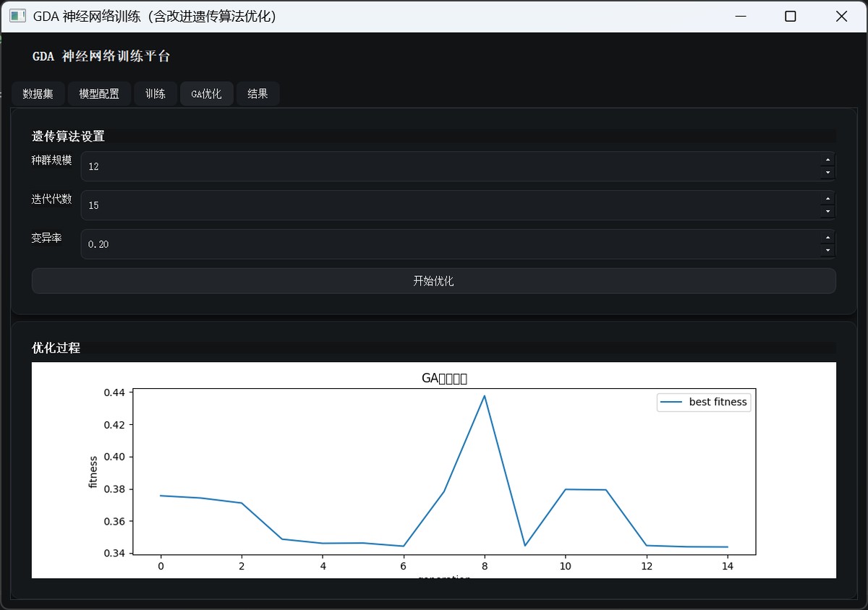Click the GA优化 tab

206,94
